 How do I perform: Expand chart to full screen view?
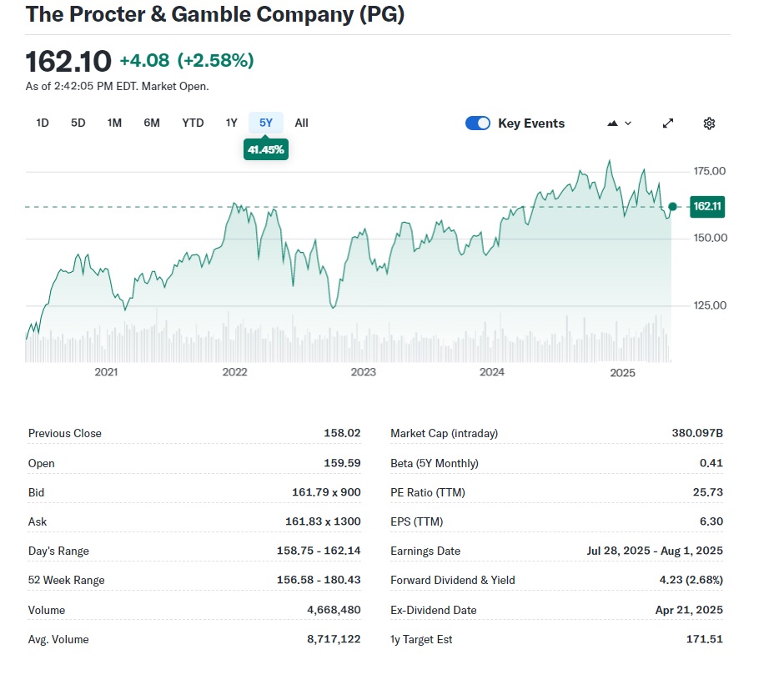tap(668, 123)
